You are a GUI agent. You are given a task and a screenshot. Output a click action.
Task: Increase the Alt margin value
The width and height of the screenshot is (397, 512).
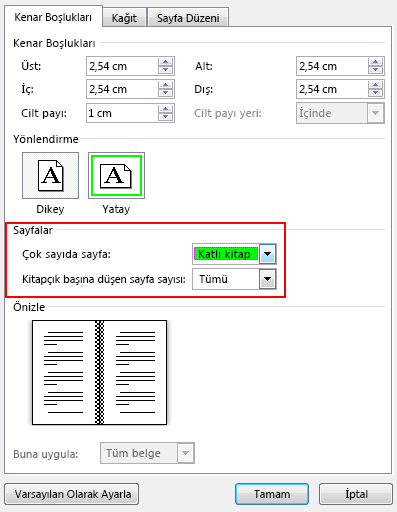376,62
